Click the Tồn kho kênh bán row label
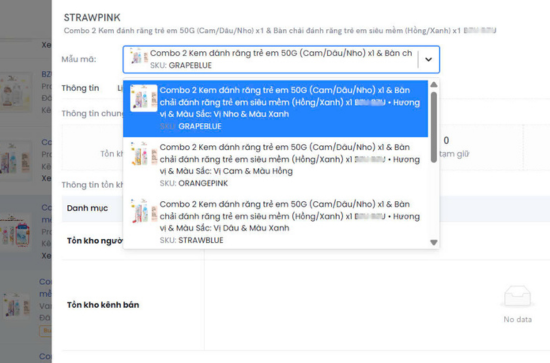The height and width of the screenshot is (363, 550). (103, 305)
